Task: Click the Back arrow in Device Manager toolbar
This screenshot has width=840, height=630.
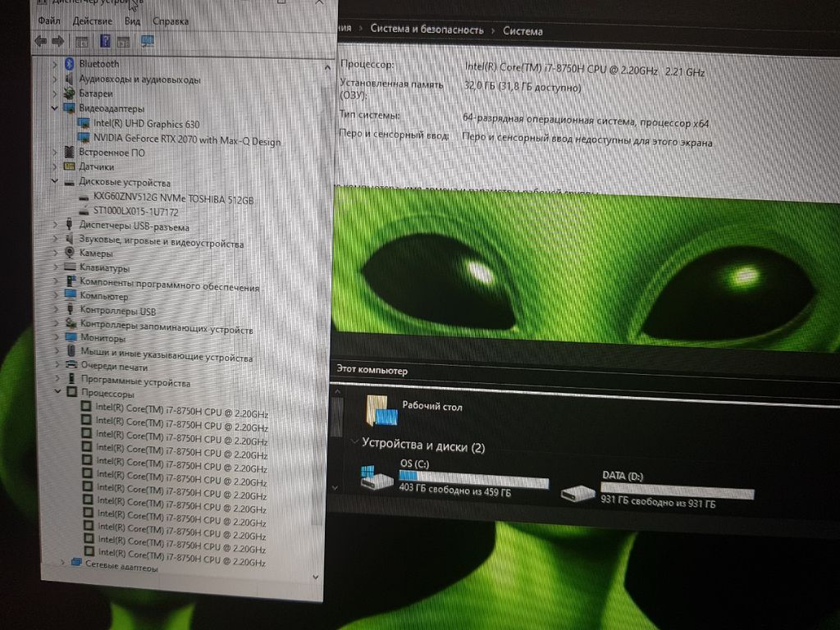Action: tap(40, 41)
